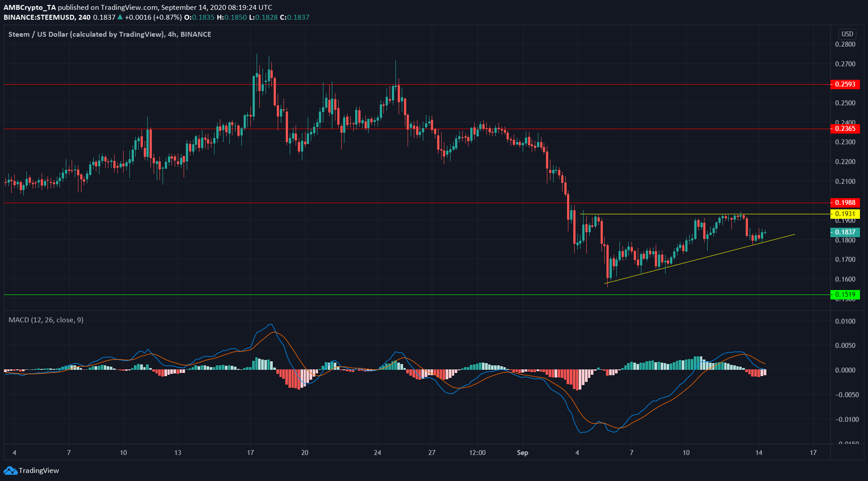The width and height of the screenshot is (868, 481).
Task: Click the 0.2200 price axis tick
Action: pos(845,162)
